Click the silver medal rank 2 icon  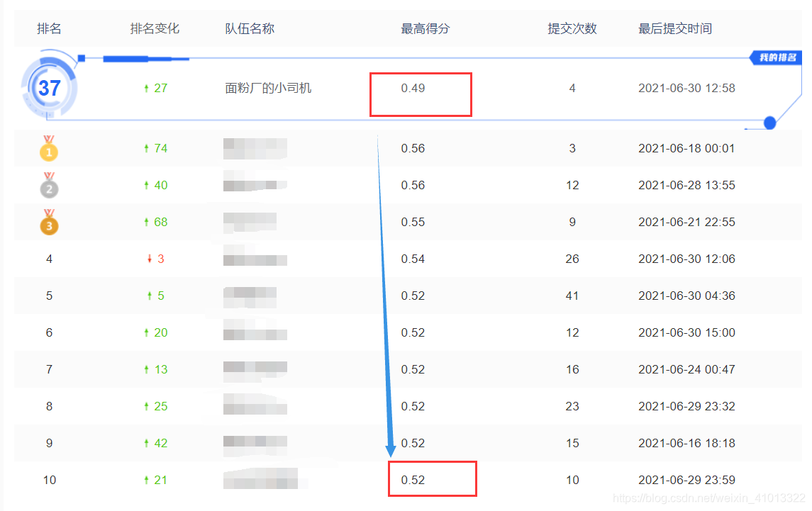coord(49,186)
